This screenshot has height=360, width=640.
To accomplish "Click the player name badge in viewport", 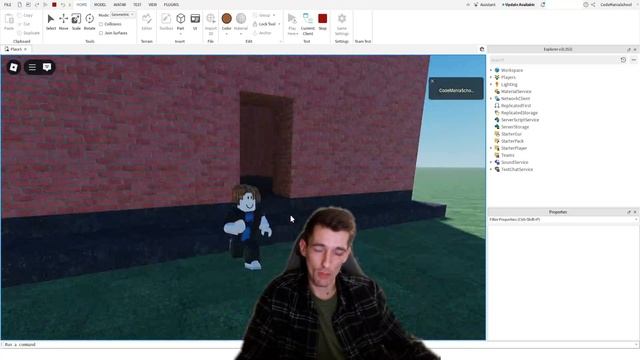I will (456, 89).
